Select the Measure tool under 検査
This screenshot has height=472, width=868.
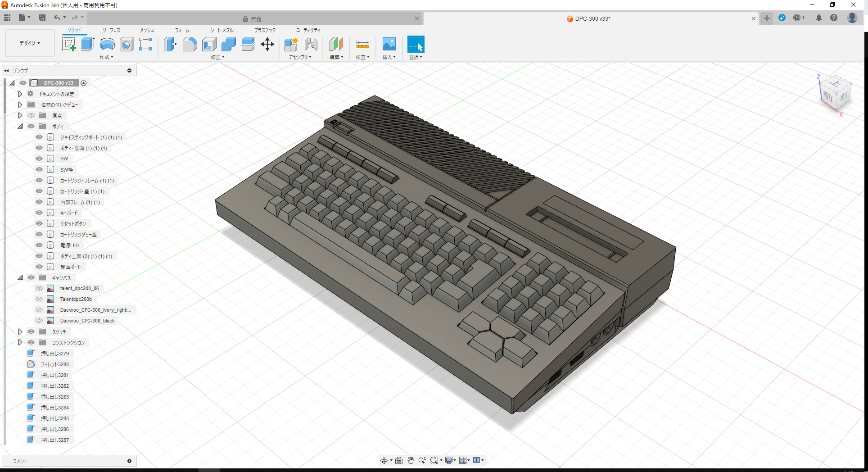[x=362, y=45]
